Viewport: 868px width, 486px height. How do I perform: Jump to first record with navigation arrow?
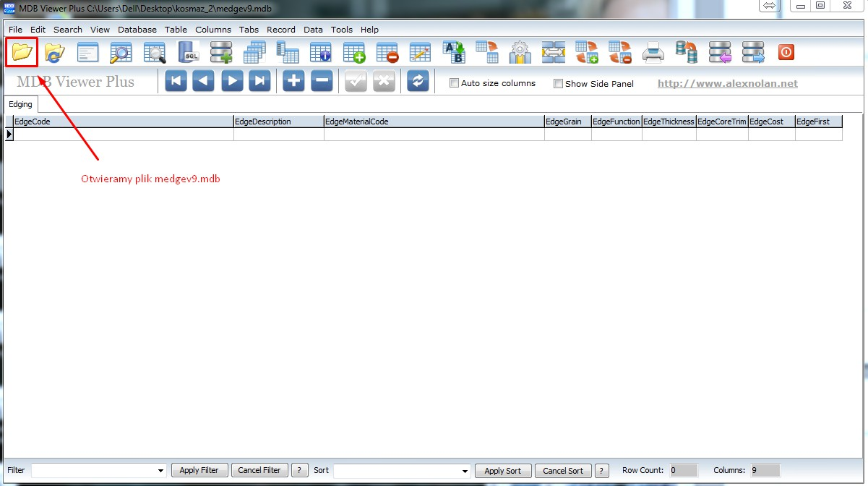tap(176, 81)
